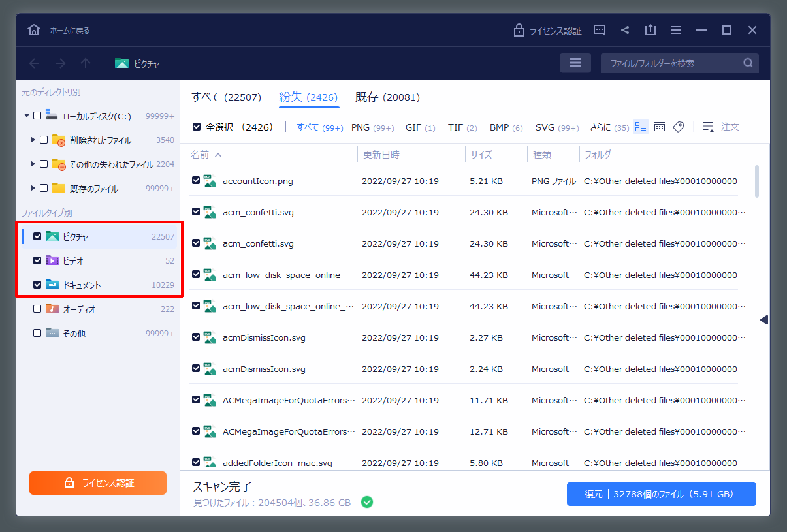Click the search magnifier icon
787x532 pixels.
(x=748, y=63)
